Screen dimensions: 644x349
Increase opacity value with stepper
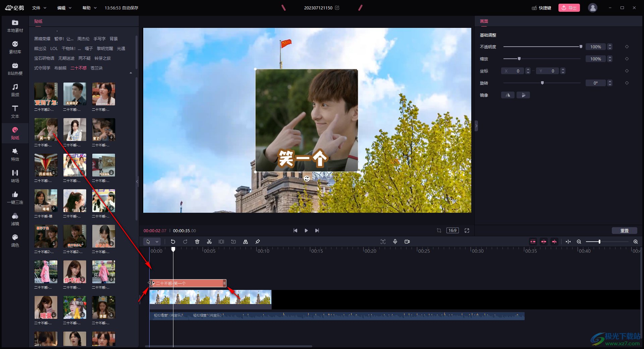[x=610, y=45]
